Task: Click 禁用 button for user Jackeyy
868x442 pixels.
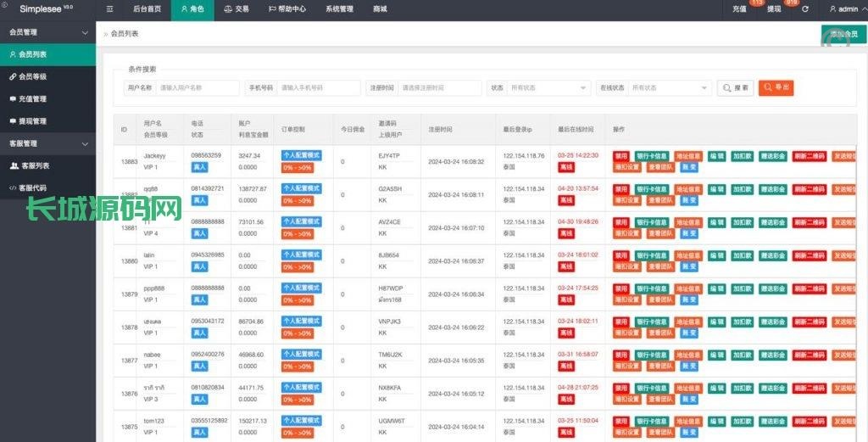Action: pos(621,156)
